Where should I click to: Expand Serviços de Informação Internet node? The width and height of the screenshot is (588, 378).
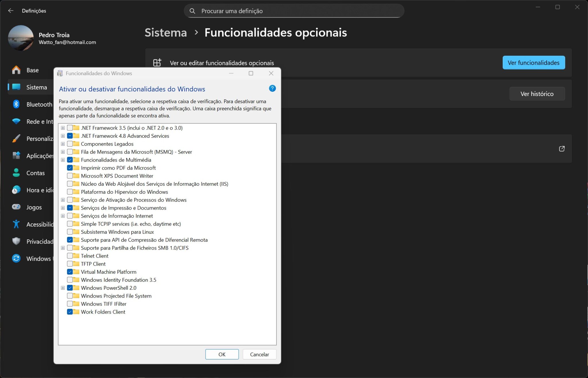(x=63, y=216)
